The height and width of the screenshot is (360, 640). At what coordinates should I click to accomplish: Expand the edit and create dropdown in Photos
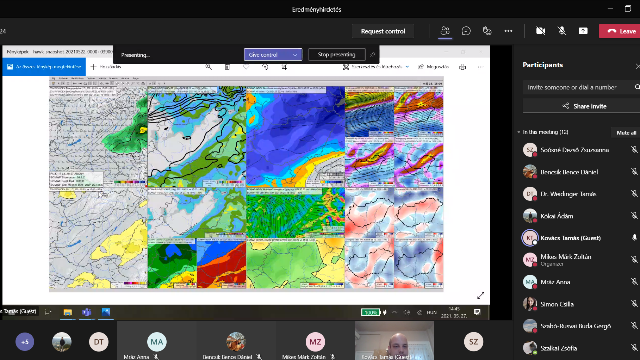pyautogui.click(x=377, y=67)
